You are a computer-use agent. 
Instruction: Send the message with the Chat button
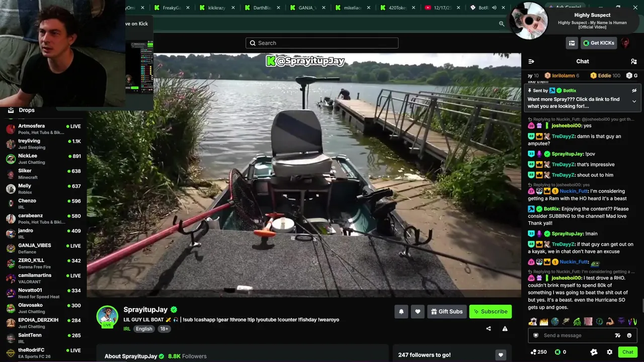click(x=628, y=352)
